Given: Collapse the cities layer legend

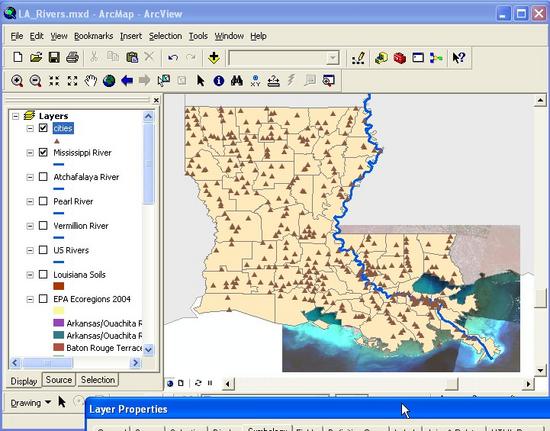Looking at the screenshot, I should tap(30, 128).
